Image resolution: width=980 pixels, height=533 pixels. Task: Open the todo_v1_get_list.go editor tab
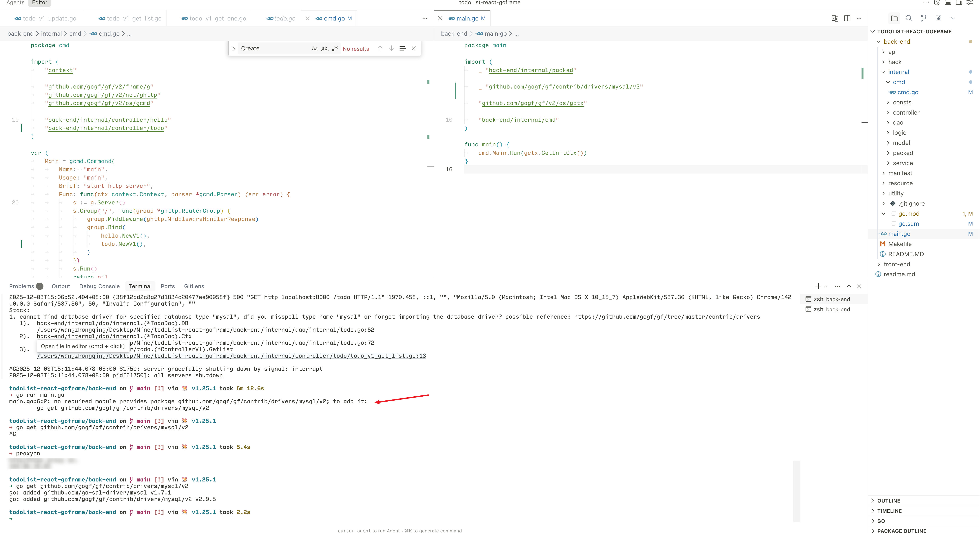click(134, 18)
